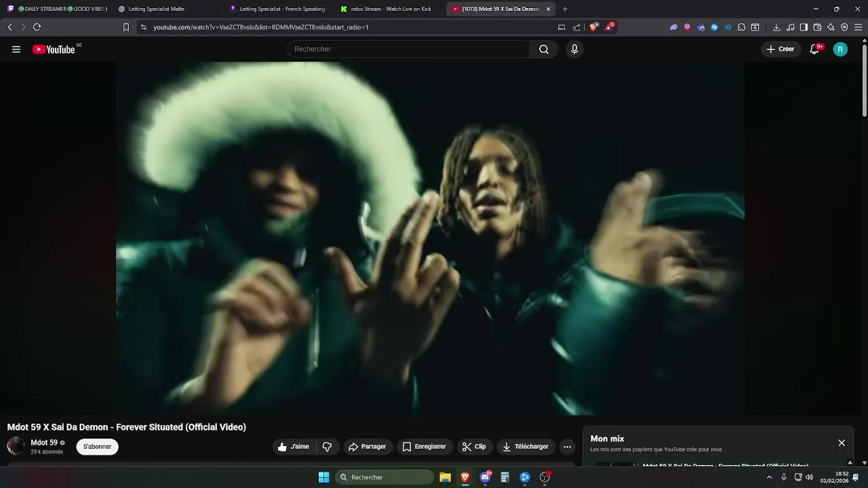868x488 pixels.
Task: Switch to the Daily Streamer Twitch tab
Action: point(57,9)
